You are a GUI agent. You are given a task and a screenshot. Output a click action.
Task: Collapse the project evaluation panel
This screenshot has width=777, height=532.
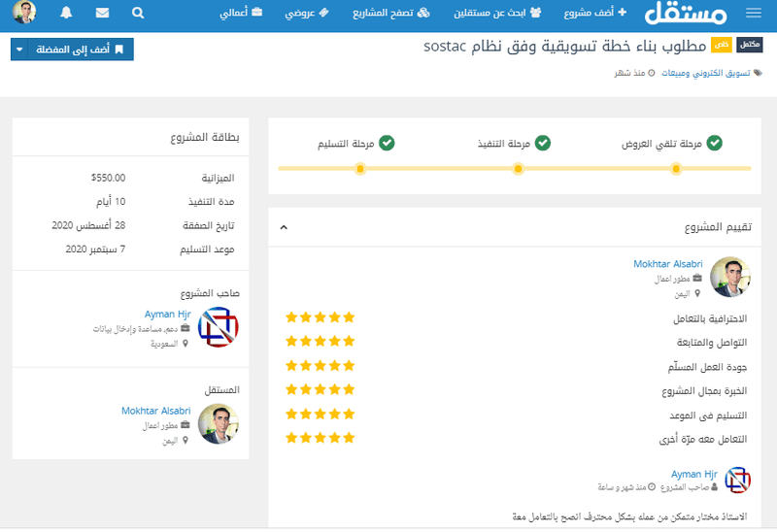[284, 227]
